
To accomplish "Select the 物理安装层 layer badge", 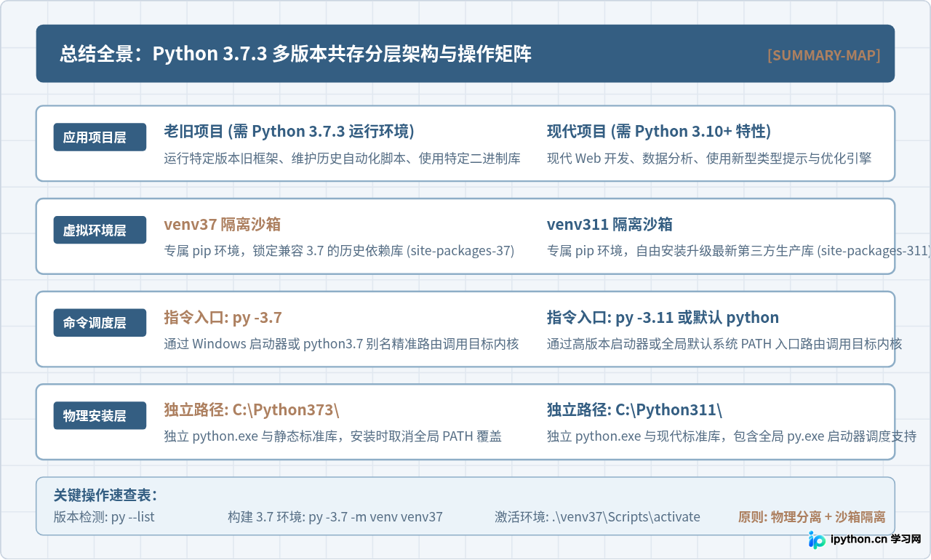I will coord(100,415).
